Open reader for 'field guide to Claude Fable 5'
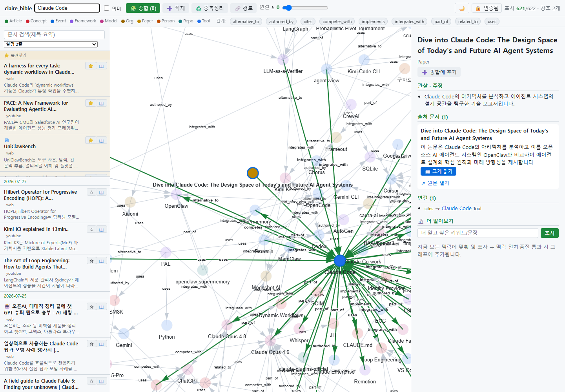Screen dimensions: 565x392 [x=102, y=381]
